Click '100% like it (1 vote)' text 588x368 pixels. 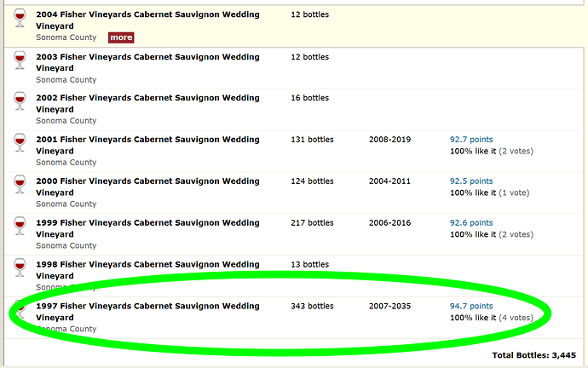(490, 193)
